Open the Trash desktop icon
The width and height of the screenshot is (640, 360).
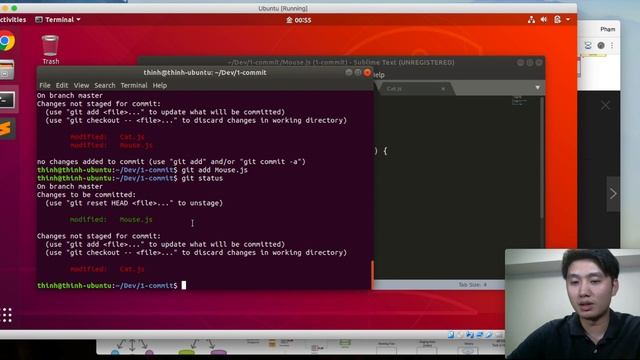[x=50, y=49]
